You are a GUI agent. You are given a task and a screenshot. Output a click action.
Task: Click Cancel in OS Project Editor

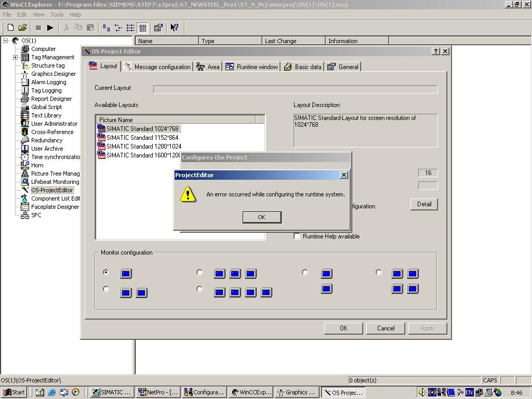385,328
